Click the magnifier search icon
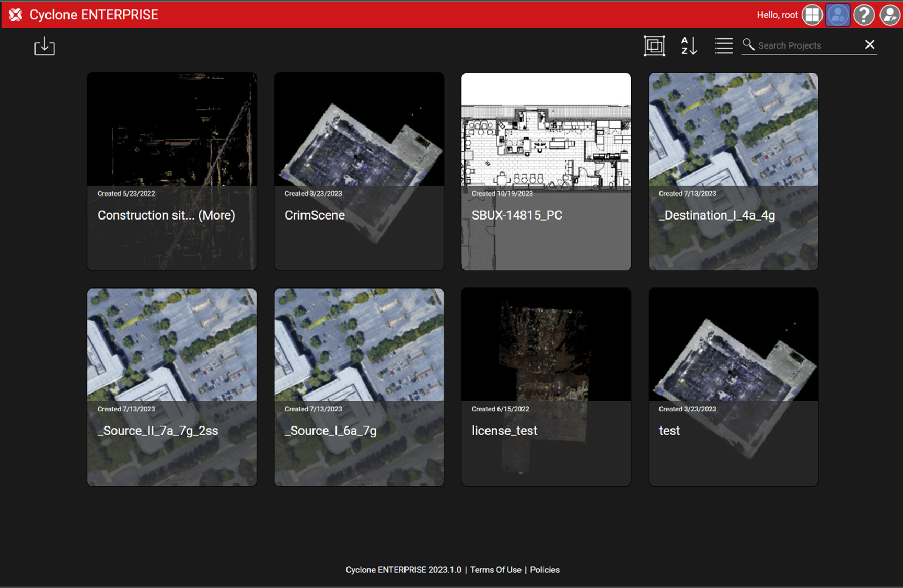Screen dimensions: 903x588 pos(748,45)
